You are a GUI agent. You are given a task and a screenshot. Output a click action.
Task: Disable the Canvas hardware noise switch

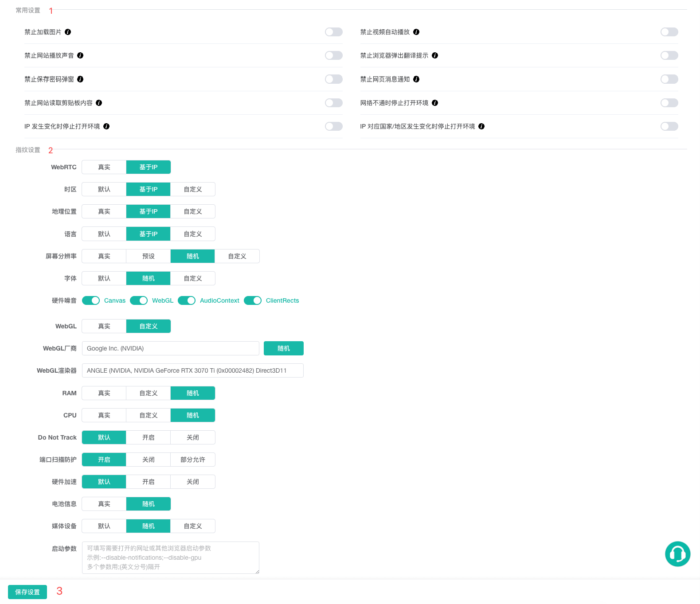tap(91, 300)
